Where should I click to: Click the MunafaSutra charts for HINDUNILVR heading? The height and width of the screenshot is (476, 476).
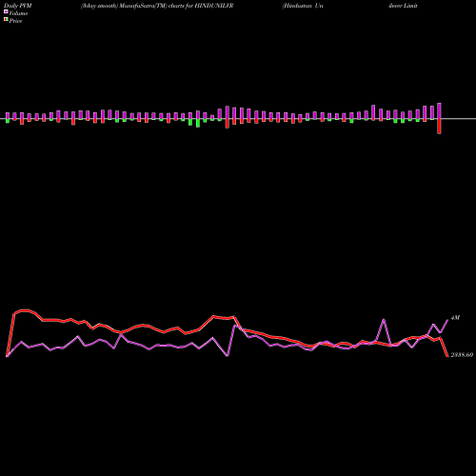pyautogui.click(x=157, y=6)
